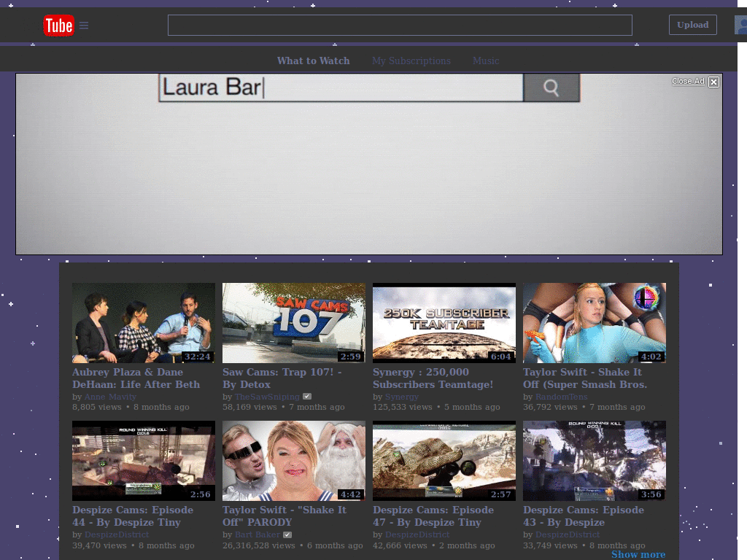Open Synergy channel link
Screen dimensions: 747x560
point(402,397)
